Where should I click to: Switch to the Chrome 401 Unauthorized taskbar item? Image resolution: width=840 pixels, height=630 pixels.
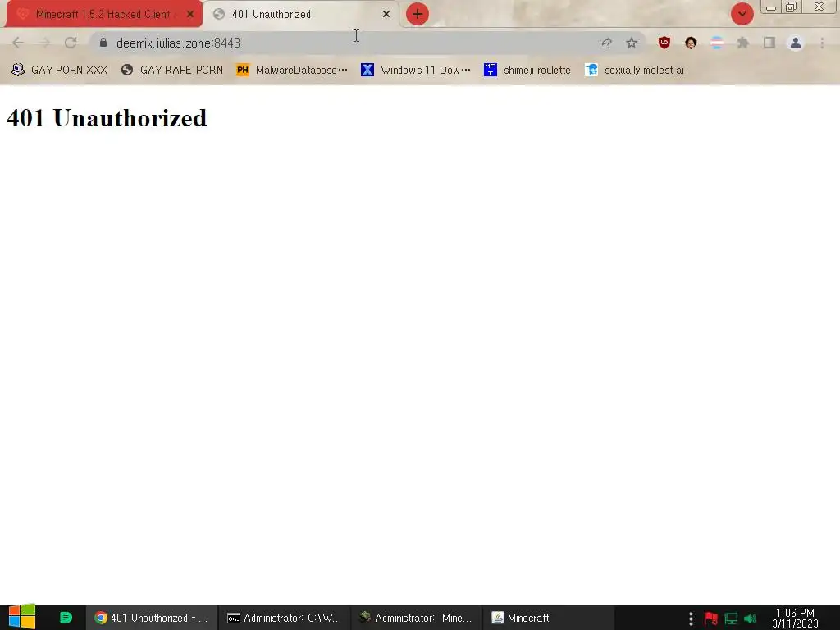(x=152, y=618)
